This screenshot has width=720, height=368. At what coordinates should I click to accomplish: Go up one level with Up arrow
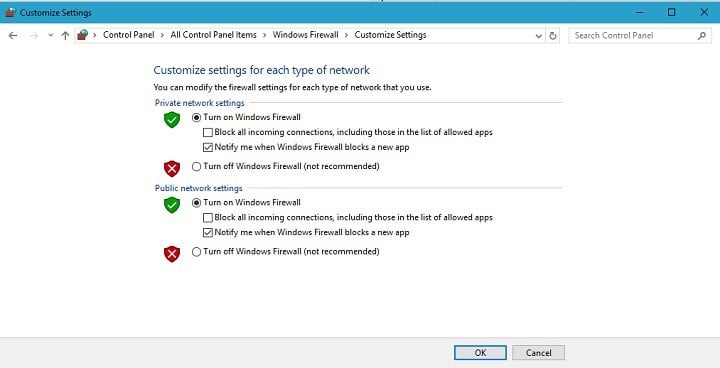click(65, 35)
